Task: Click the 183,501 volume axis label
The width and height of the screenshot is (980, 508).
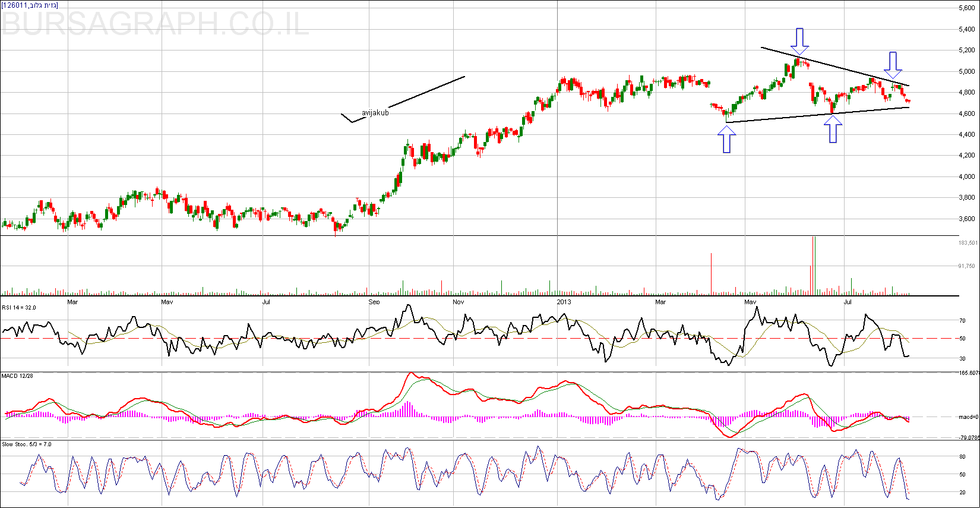Action: tap(968, 243)
